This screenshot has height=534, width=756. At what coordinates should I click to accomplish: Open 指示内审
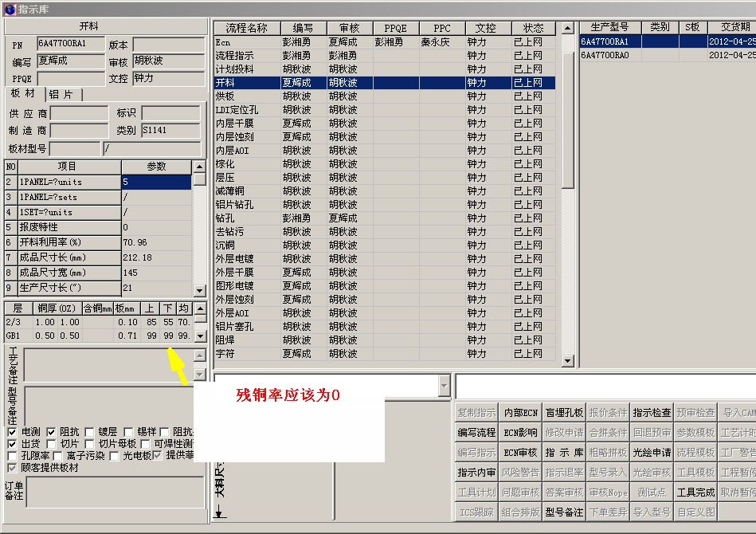[x=477, y=473]
